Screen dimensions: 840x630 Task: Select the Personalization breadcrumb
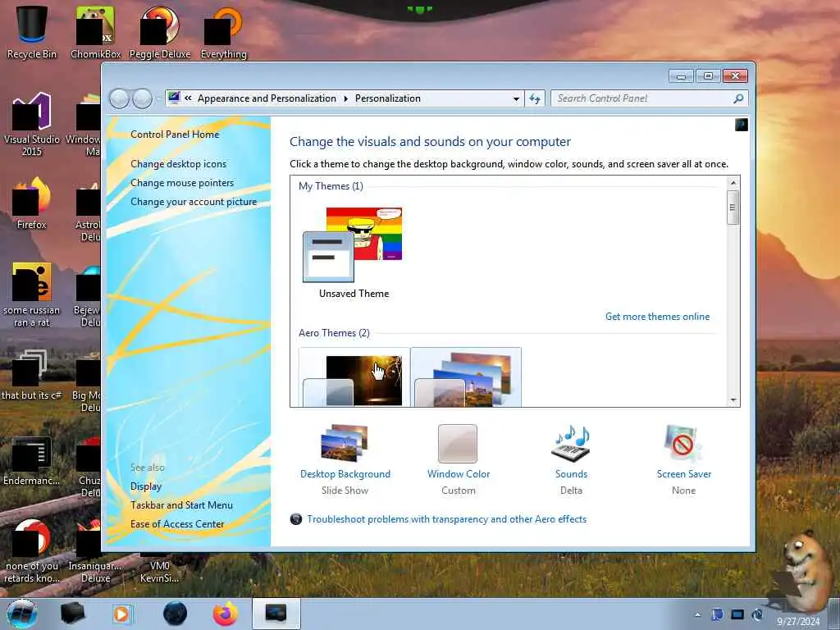tap(388, 98)
